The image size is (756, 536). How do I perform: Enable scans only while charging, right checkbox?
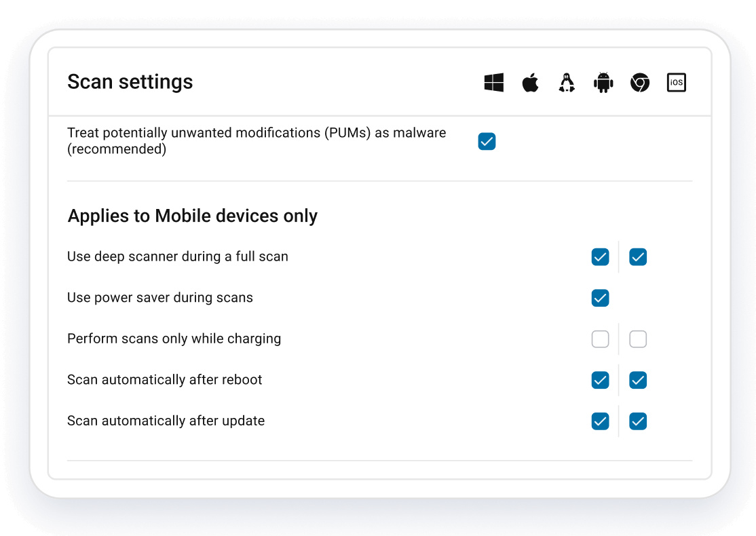click(x=638, y=339)
